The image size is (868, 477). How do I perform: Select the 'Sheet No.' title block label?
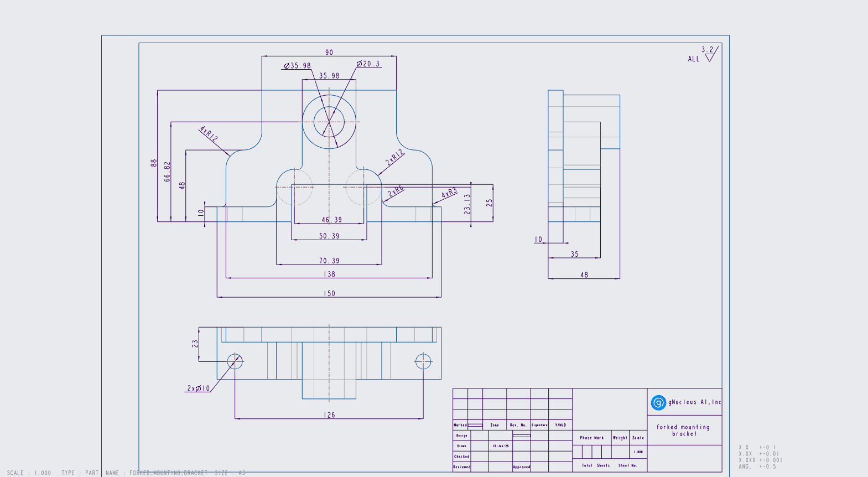tap(627, 465)
